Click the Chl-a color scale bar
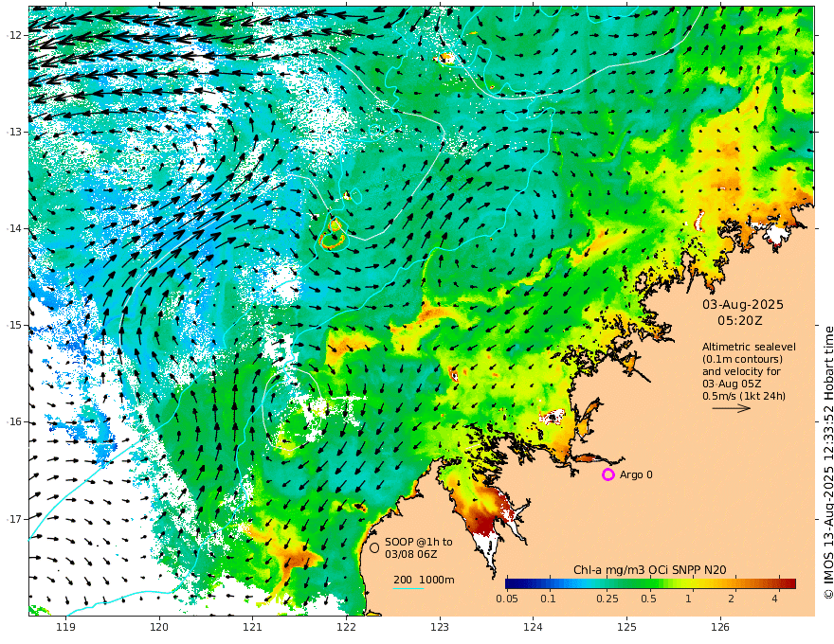Image resolution: width=834 pixels, height=644 pixels. click(650, 583)
